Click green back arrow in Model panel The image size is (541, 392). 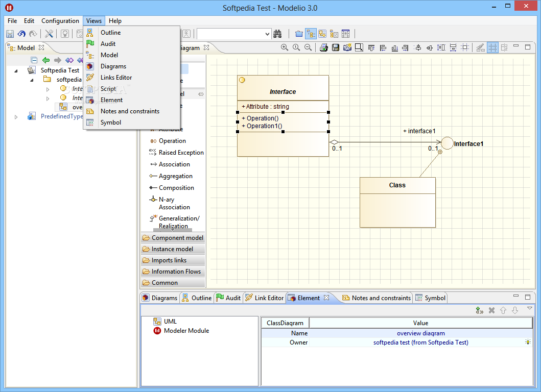point(46,60)
